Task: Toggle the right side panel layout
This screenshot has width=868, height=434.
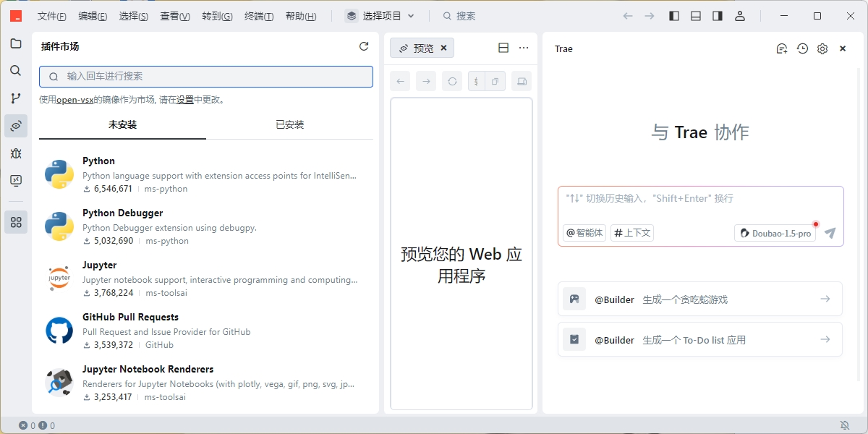Action: (718, 16)
